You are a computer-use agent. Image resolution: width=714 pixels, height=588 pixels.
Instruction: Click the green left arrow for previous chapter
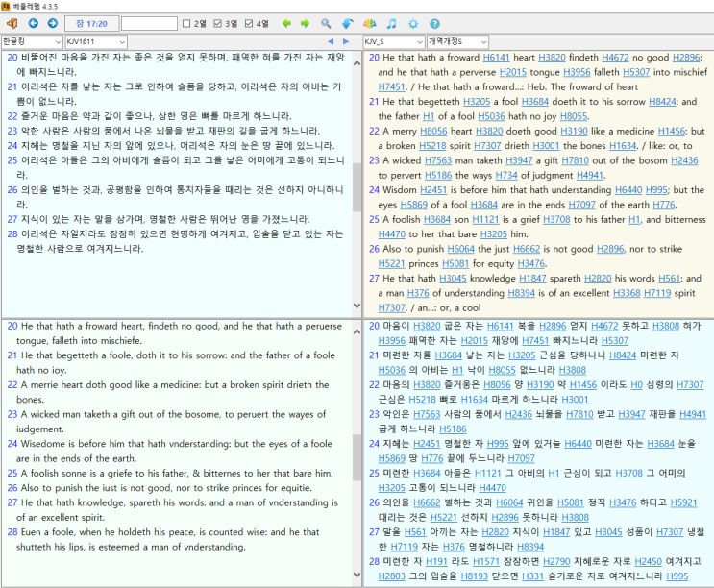[x=286, y=24]
